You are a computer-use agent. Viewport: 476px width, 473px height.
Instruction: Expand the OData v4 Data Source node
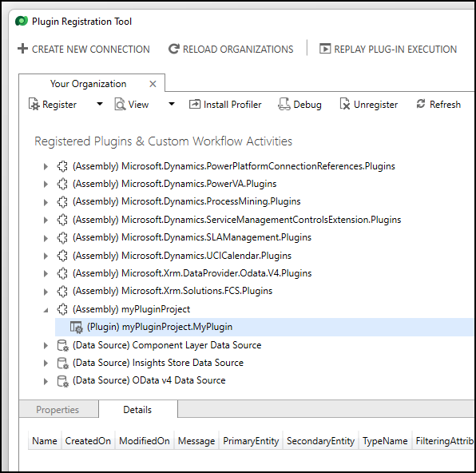click(46, 381)
